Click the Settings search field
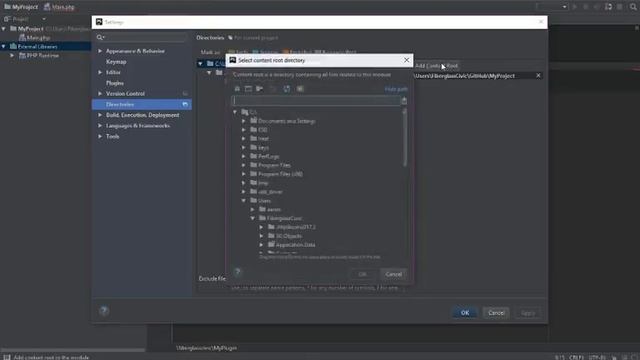 [x=141, y=38]
